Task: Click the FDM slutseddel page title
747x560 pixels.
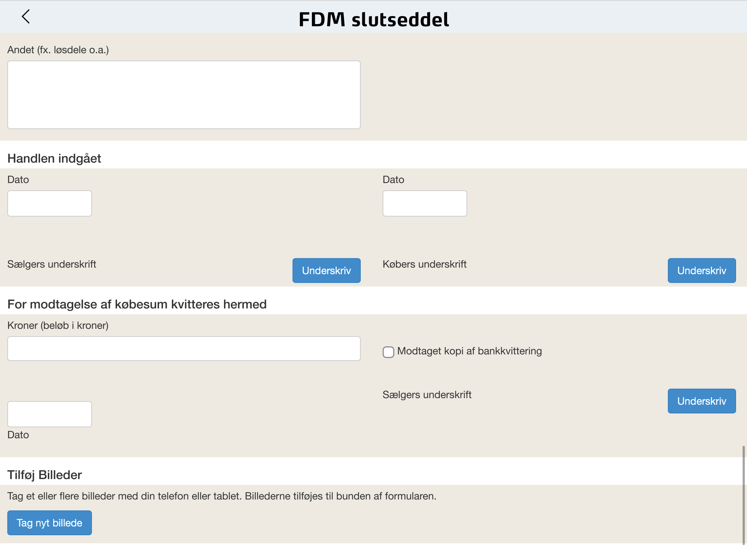Action: click(x=374, y=19)
